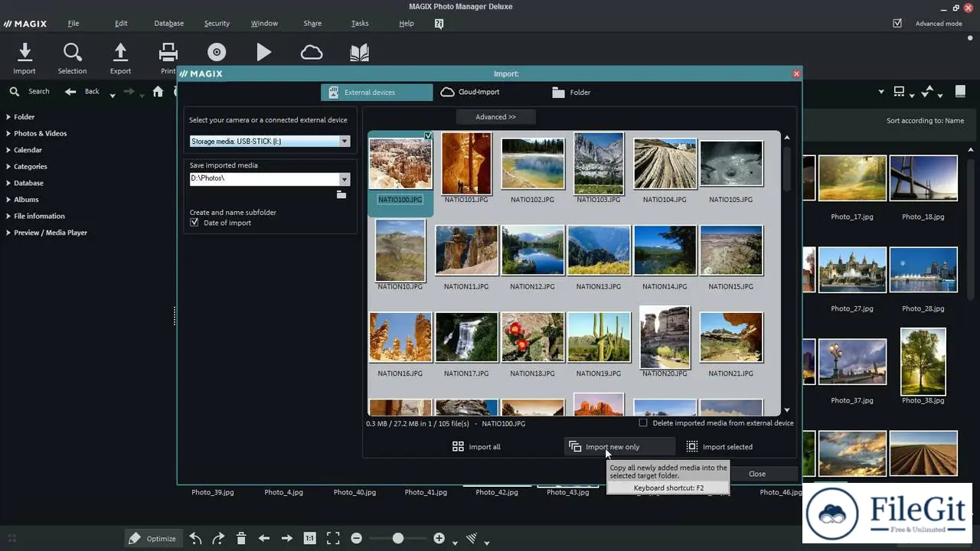Click Import new only button

coord(620,447)
